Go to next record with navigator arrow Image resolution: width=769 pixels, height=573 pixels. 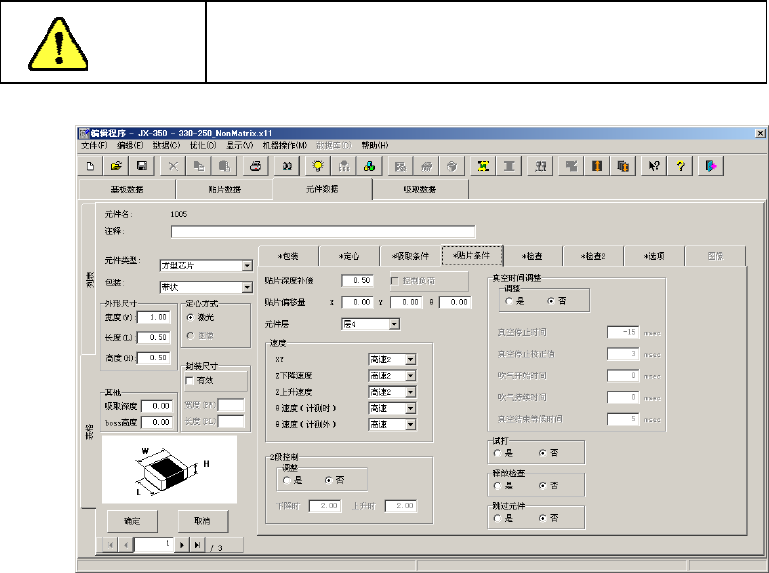point(182,545)
